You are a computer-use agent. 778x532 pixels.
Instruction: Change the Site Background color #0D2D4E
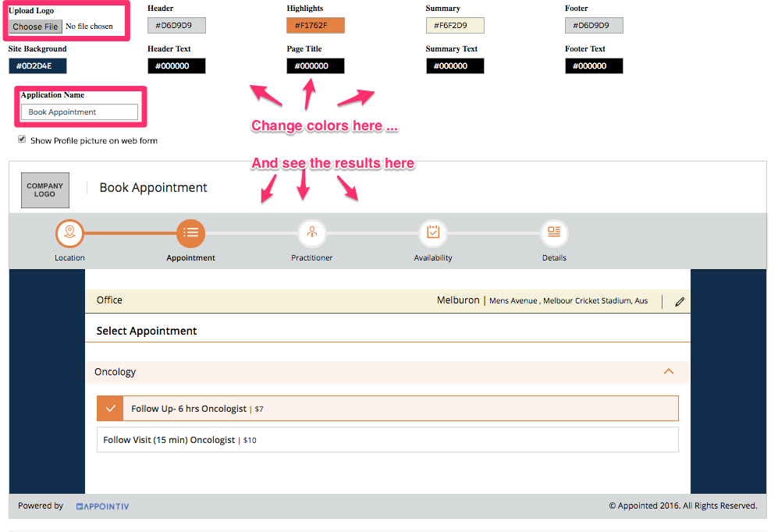click(x=37, y=66)
